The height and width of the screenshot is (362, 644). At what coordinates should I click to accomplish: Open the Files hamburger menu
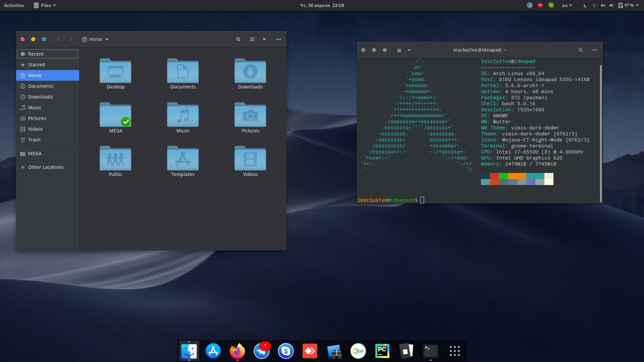[278, 39]
